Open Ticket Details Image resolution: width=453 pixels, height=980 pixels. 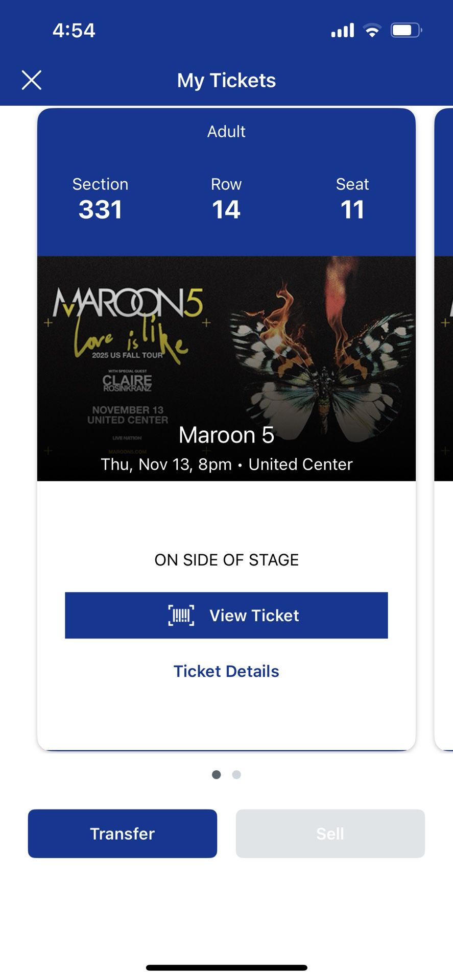[x=226, y=671]
